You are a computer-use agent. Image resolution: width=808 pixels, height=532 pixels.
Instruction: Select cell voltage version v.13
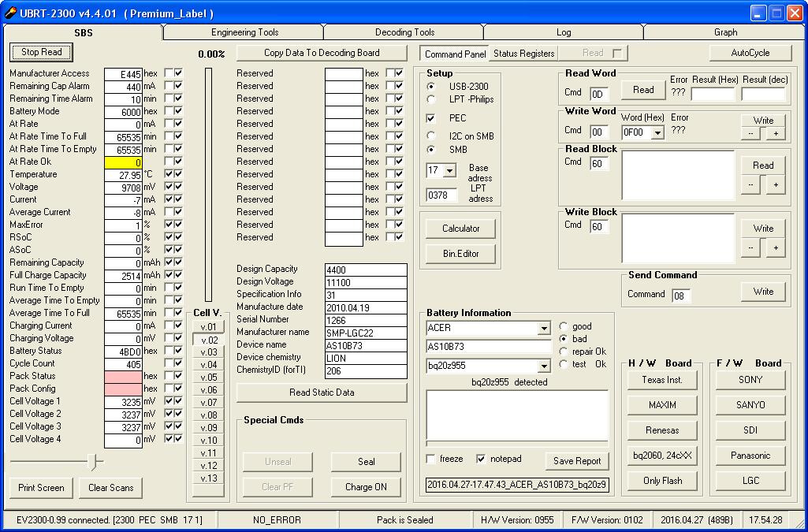(209, 478)
